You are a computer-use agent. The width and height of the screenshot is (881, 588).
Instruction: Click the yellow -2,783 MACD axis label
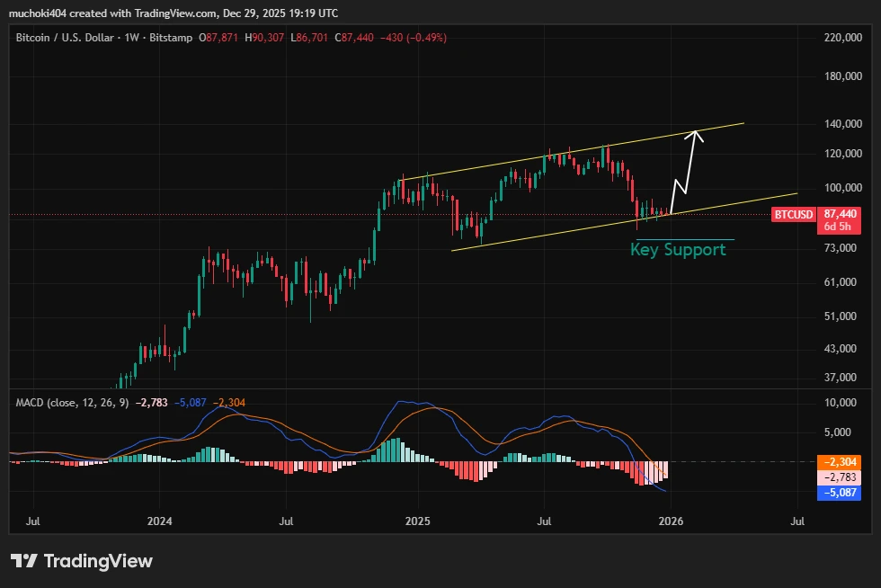click(x=838, y=476)
